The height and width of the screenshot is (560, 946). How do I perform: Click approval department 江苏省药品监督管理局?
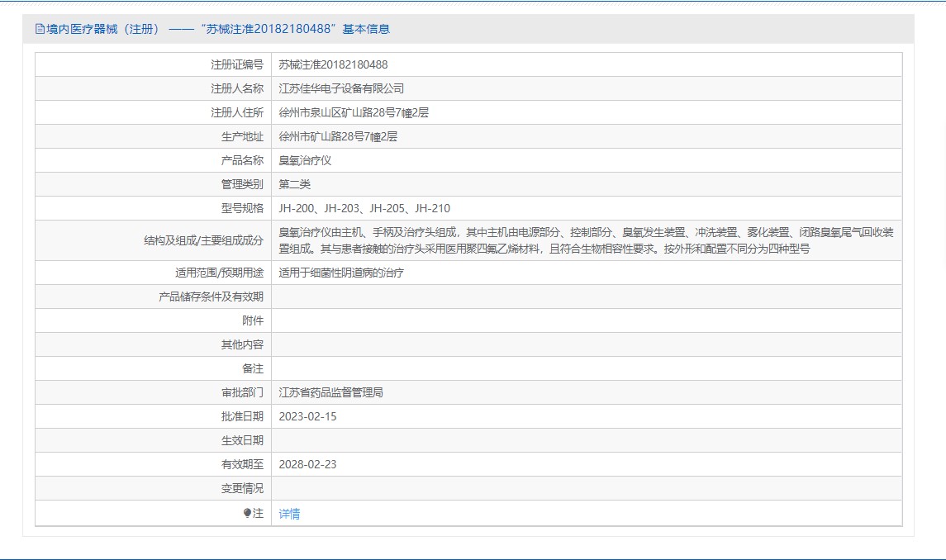coord(330,393)
